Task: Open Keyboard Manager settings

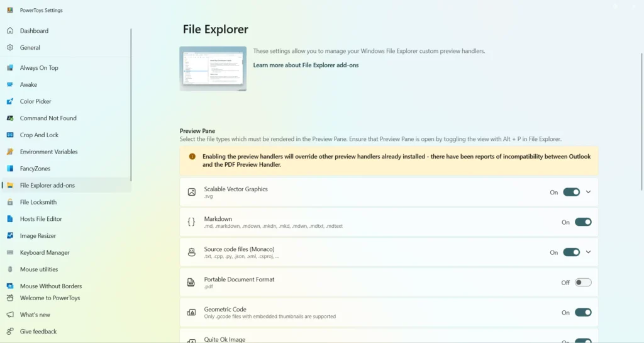Action: coord(67,253)
